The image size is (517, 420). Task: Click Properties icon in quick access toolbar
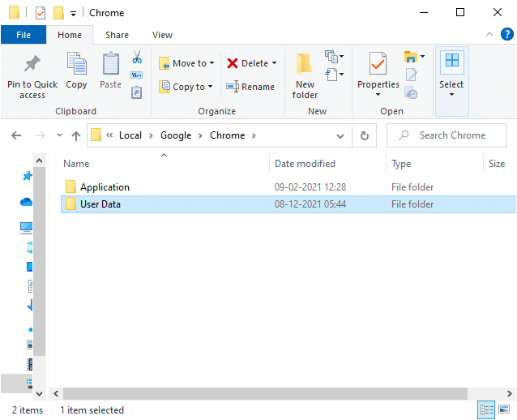coord(41,13)
